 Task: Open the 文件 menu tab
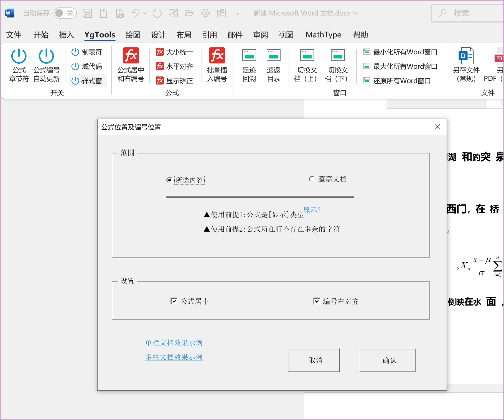[x=14, y=35]
